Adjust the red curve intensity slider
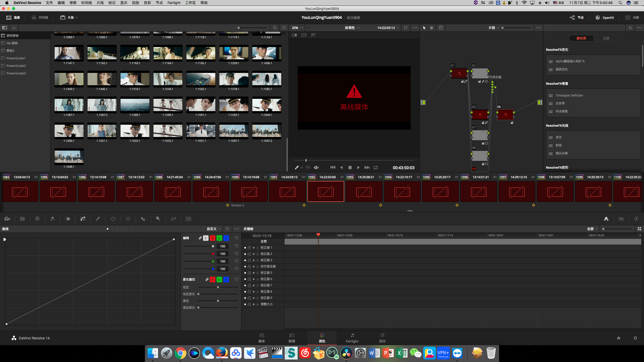Screen dimensions: 644x362 click(x=213, y=254)
